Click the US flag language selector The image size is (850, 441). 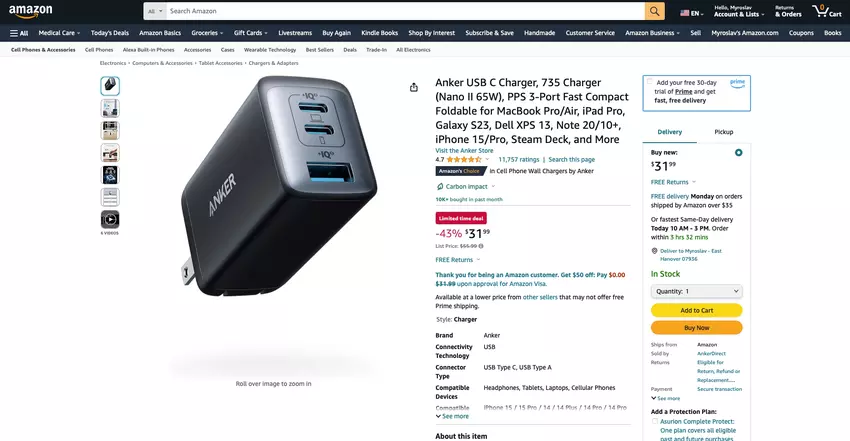pos(691,13)
